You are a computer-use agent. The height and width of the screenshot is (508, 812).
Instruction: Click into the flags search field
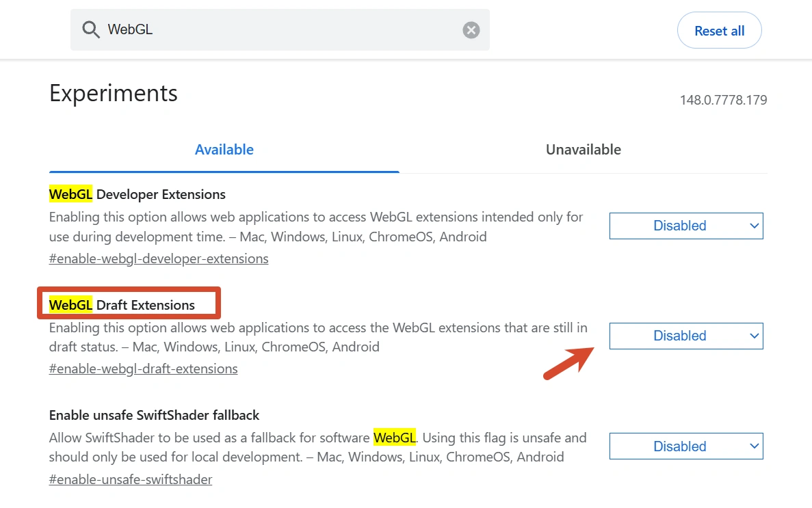click(x=280, y=29)
